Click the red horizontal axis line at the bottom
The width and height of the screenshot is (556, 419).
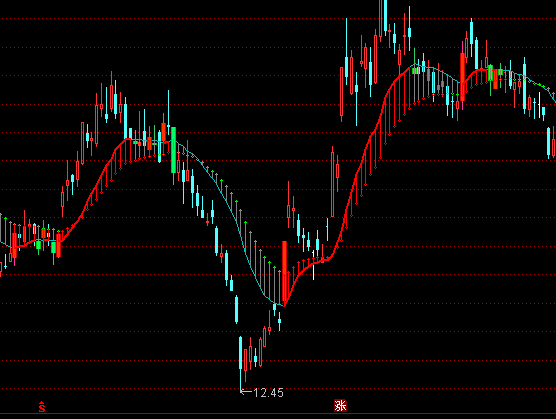pyautogui.click(x=278, y=414)
